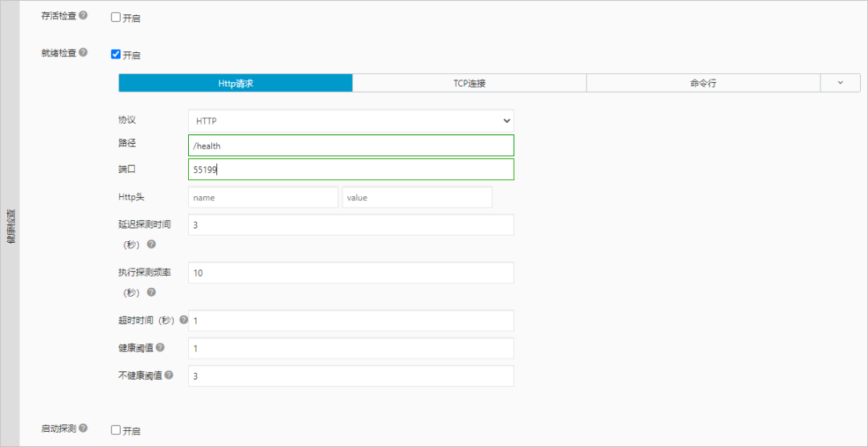Click help icon next to 存活检查
This screenshot has width=868, height=447.
(84, 16)
